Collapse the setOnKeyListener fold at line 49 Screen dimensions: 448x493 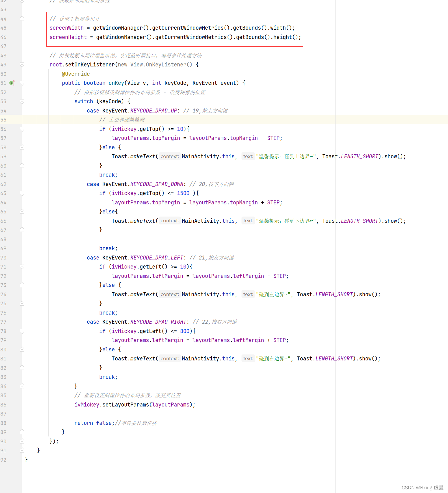point(22,64)
